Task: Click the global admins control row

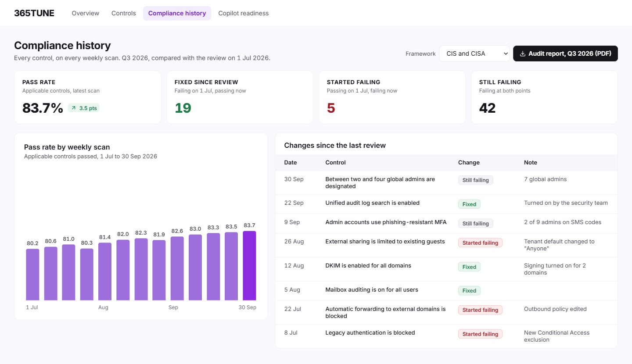Action: [446, 182]
